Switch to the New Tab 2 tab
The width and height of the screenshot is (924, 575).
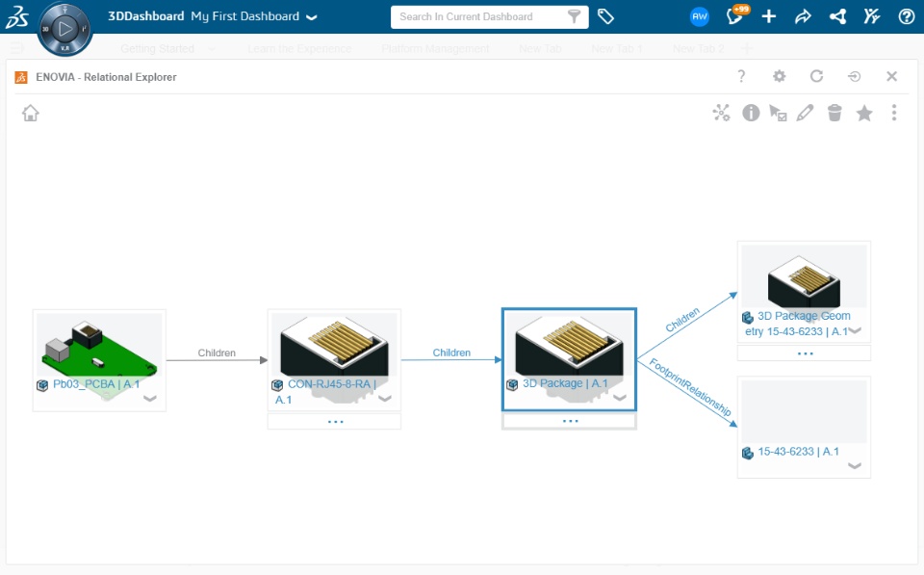699,49
